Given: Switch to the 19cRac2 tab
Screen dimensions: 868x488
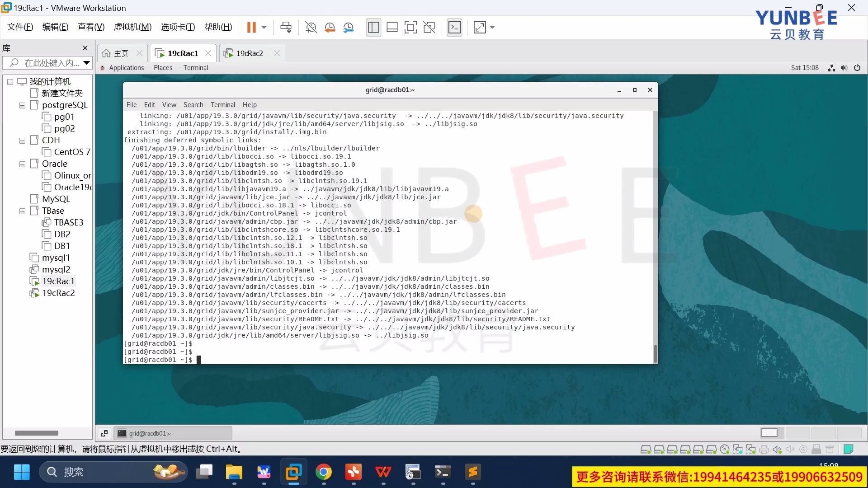Looking at the screenshot, I should (248, 53).
